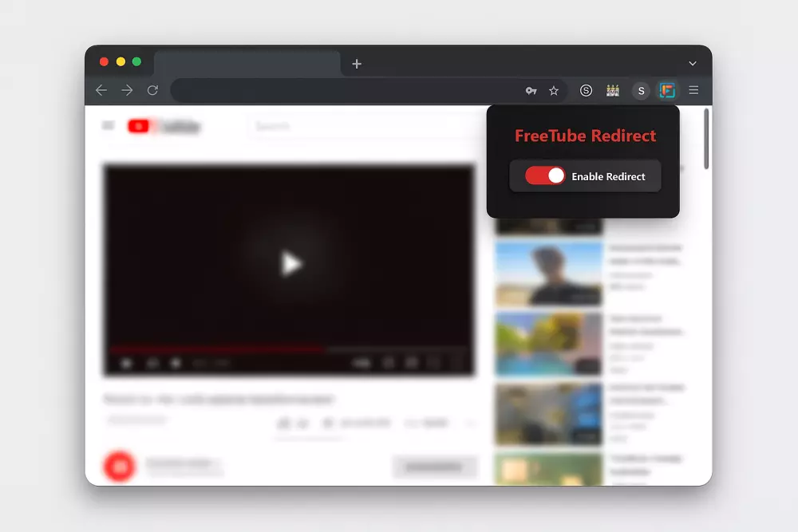Bookmark this page with the star icon

click(x=554, y=89)
